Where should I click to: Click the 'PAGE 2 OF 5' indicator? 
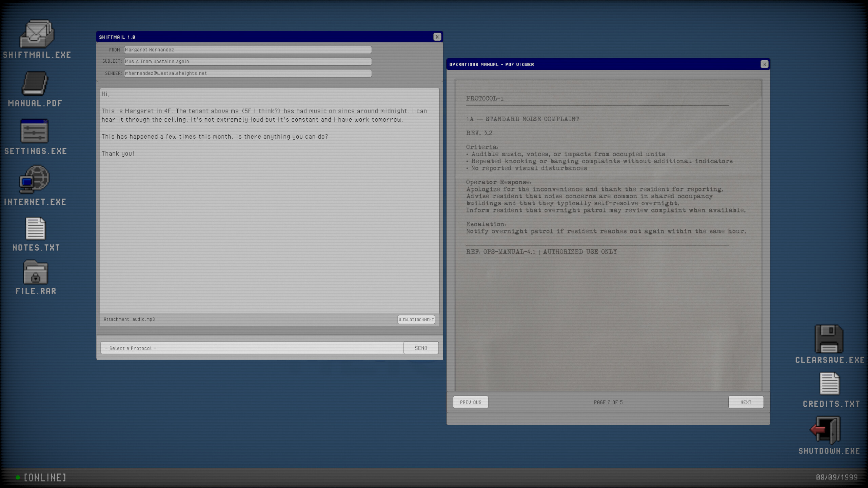click(608, 402)
